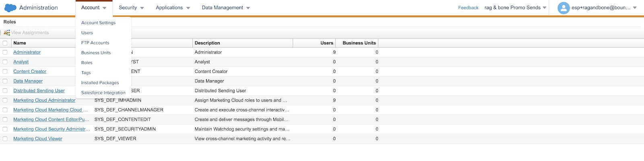This screenshot has height=161, width=644.
Task: Open the Applications dropdown menu
Action: (173, 8)
